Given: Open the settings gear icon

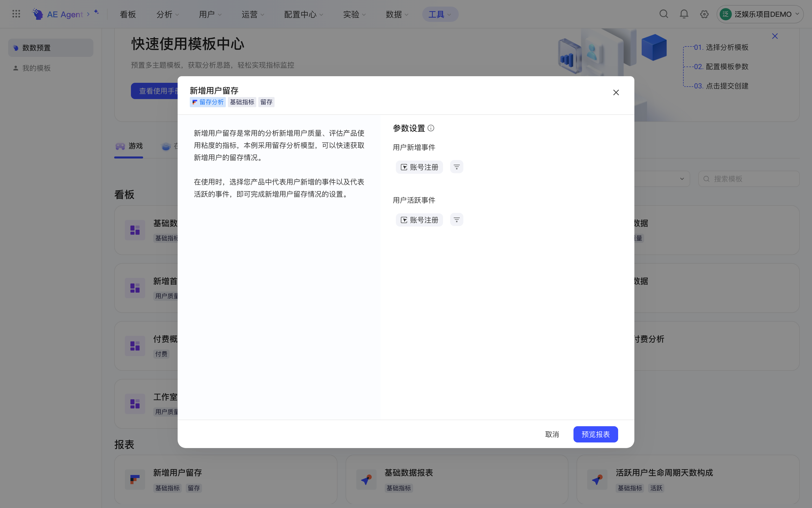Looking at the screenshot, I should [x=704, y=14].
